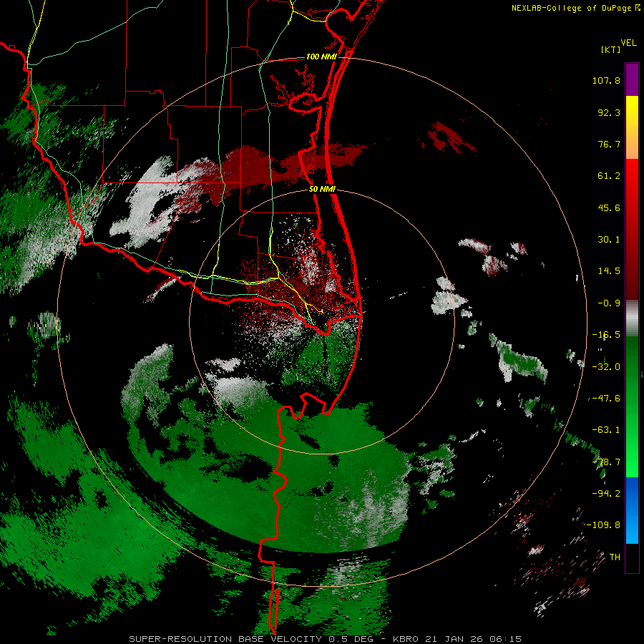The image size is (644, 644).
Task: Click the yellow-orange segment of color bar
Action: (632, 127)
